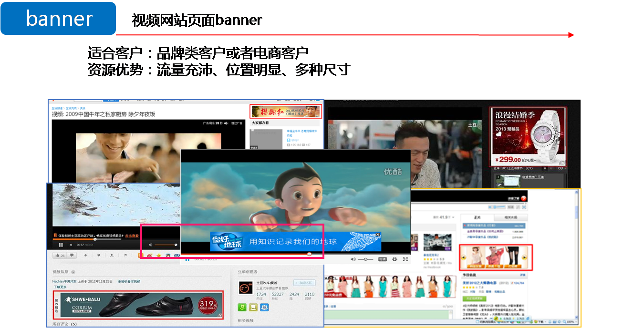Expand the 视频信息 section arrow
Viewport: 644px width, 328px height.
[x=73, y=272]
